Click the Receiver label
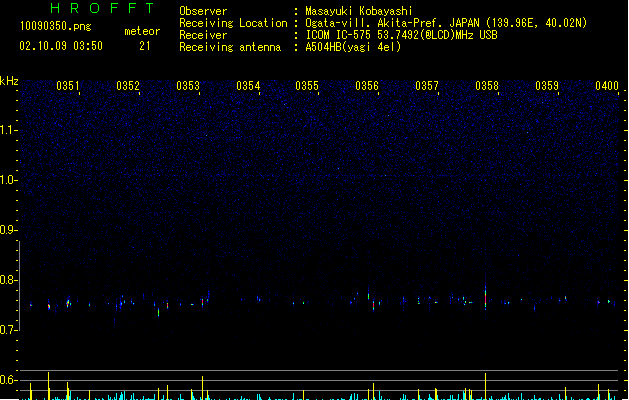The width and height of the screenshot is (629, 400). 203,35
